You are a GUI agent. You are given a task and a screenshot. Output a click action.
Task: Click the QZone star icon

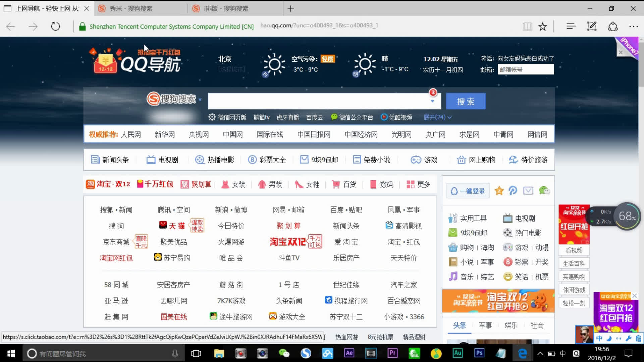(x=499, y=191)
